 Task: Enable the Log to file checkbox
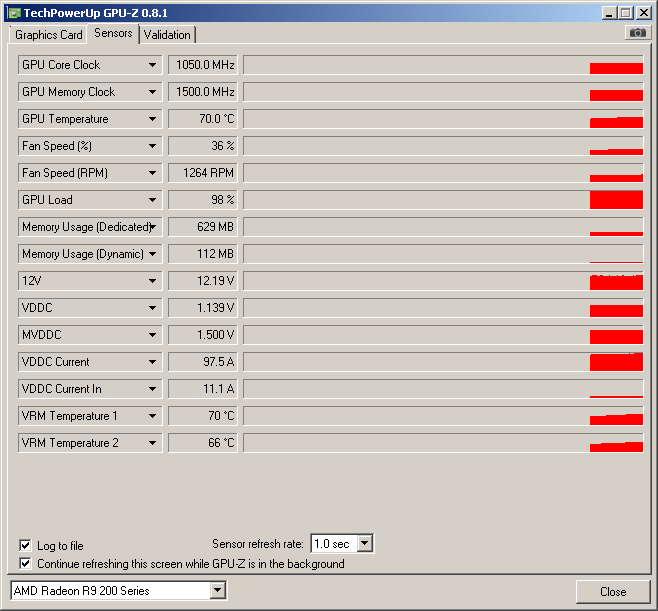[x=25, y=545]
